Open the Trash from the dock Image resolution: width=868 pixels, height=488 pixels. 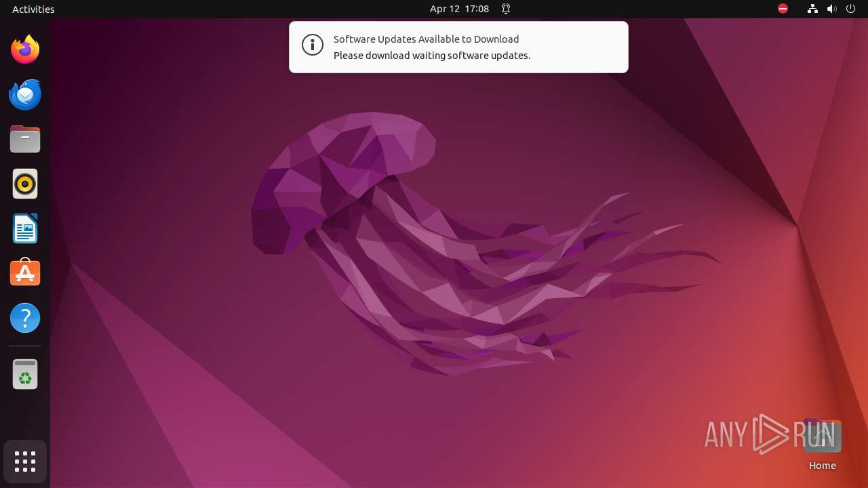tap(25, 374)
